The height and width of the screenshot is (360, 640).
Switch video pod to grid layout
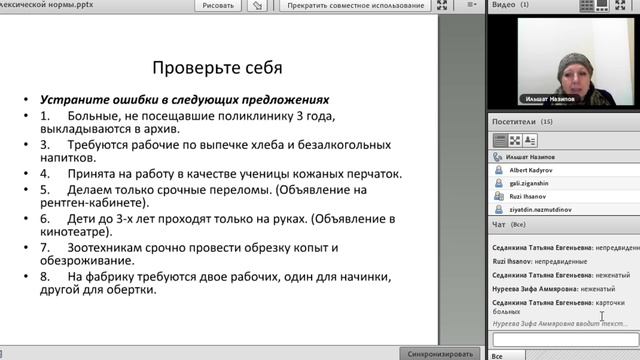(587, 5)
